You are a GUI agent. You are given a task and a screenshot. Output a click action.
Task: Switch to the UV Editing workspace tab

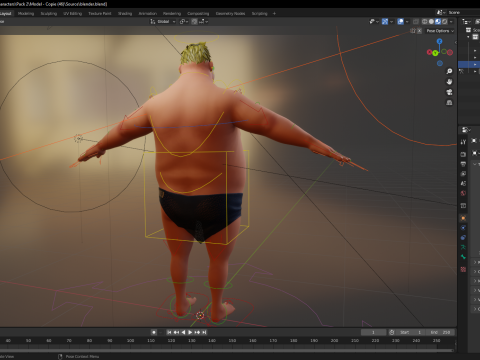click(72, 13)
